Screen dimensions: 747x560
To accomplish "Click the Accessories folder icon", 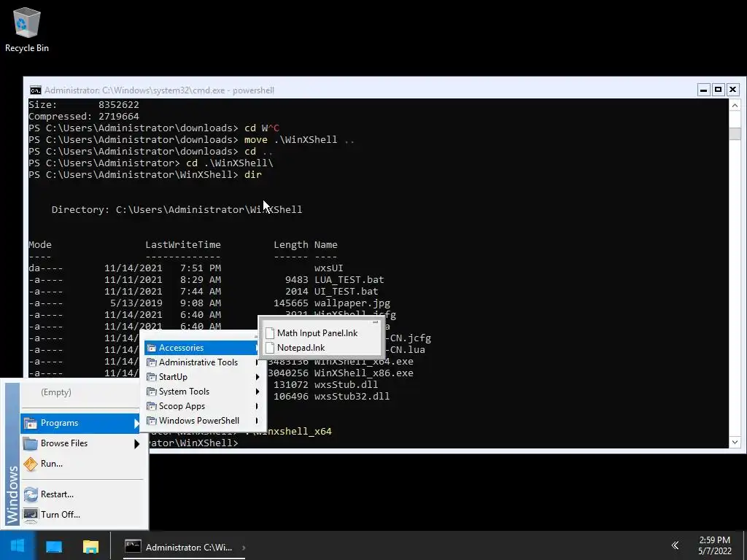I will point(152,348).
